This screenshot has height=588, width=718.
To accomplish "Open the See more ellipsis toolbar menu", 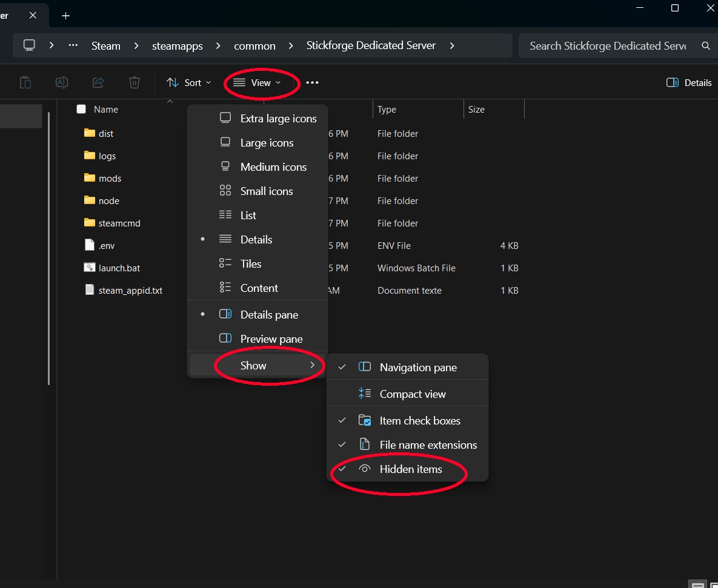I will coord(312,82).
